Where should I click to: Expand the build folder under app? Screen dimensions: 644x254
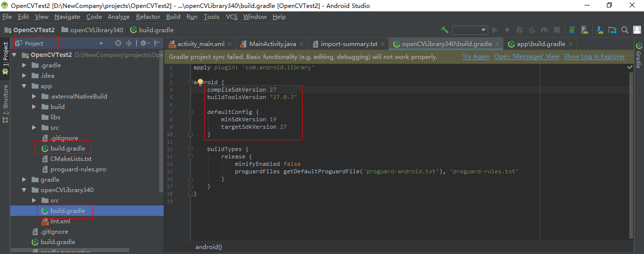[34, 107]
